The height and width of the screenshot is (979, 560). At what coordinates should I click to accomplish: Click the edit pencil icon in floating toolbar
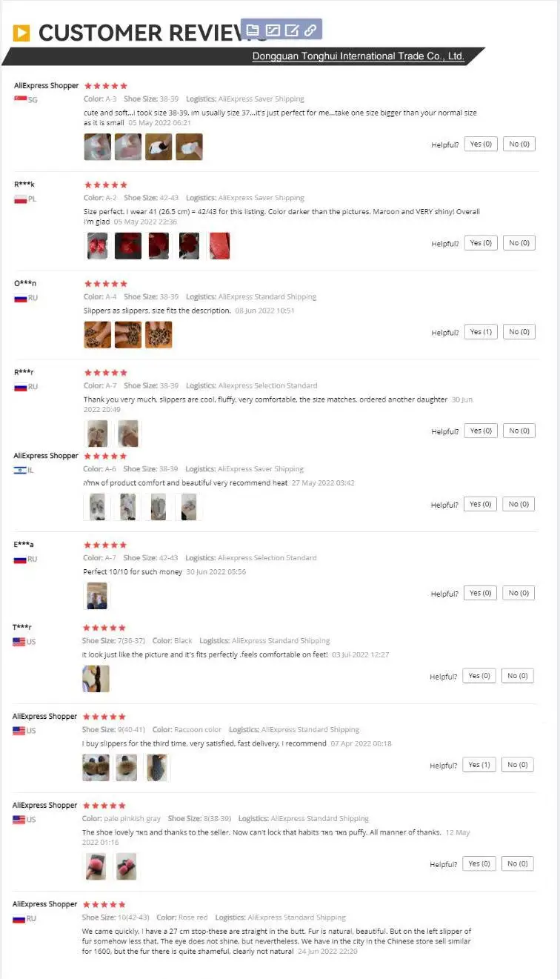point(292,30)
